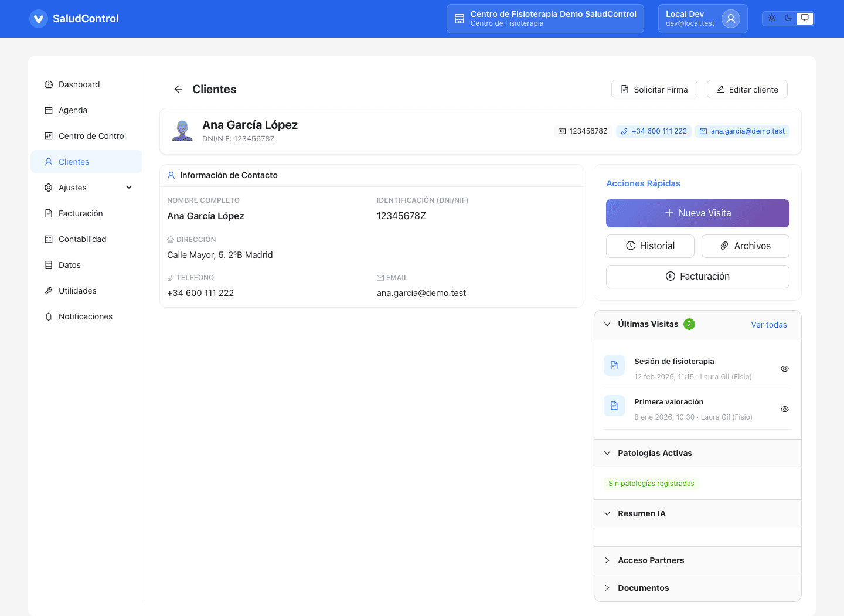Open Notificaciones in the sidebar
Viewport: 844px width, 616px height.
point(86,316)
